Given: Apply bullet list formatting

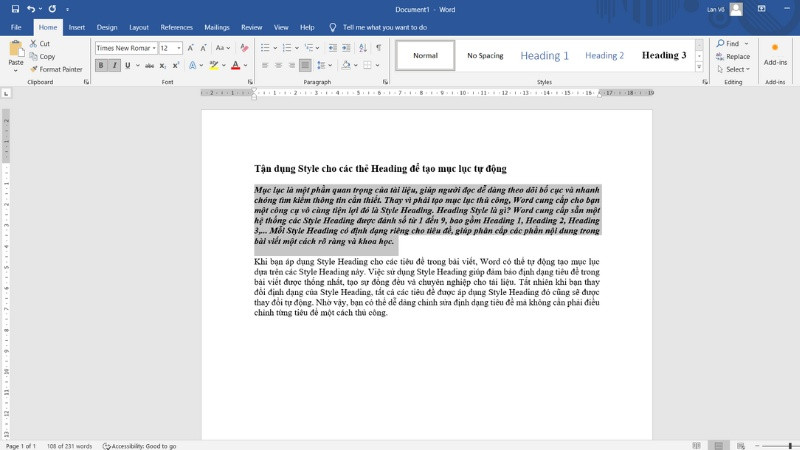Looking at the screenshot, I should coord(266,48).
